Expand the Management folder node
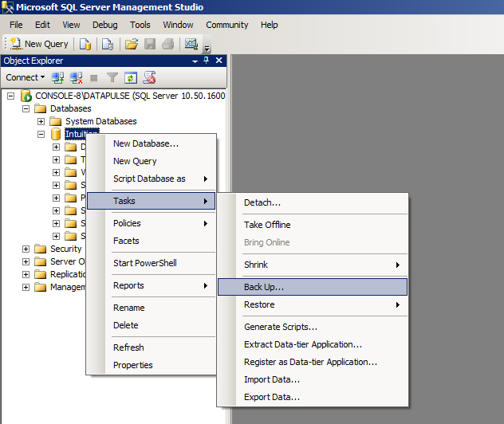This screenshot has width=504, height=424. pos(26,287)
